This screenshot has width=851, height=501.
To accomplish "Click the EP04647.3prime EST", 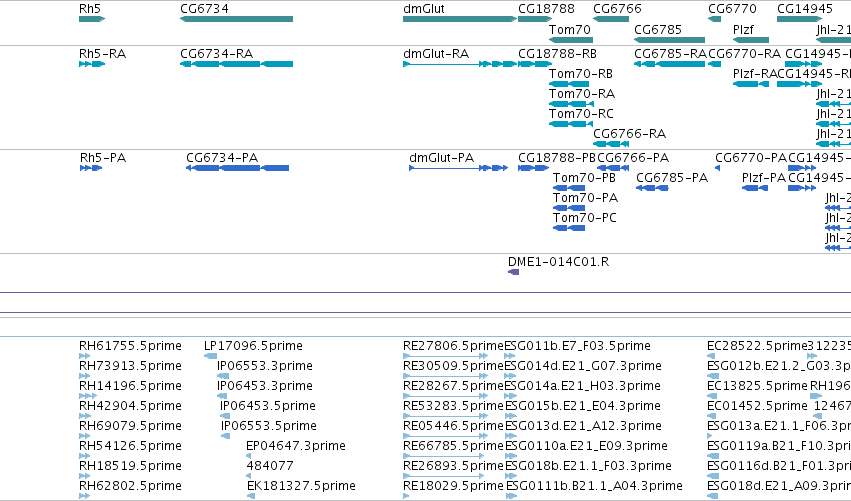I will [296, 446].
